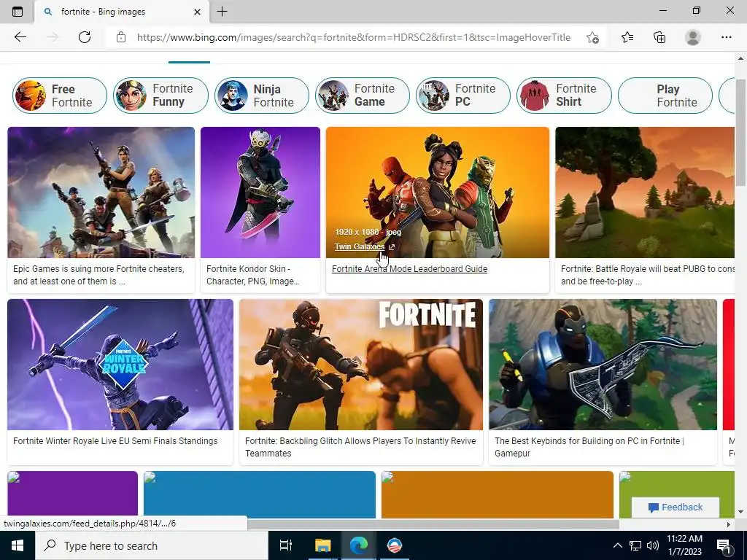Viewport: 747px width, 560px height.
Task: Open Fortnite Arena Mode Leaderboard Guide link
Action: 409,268
